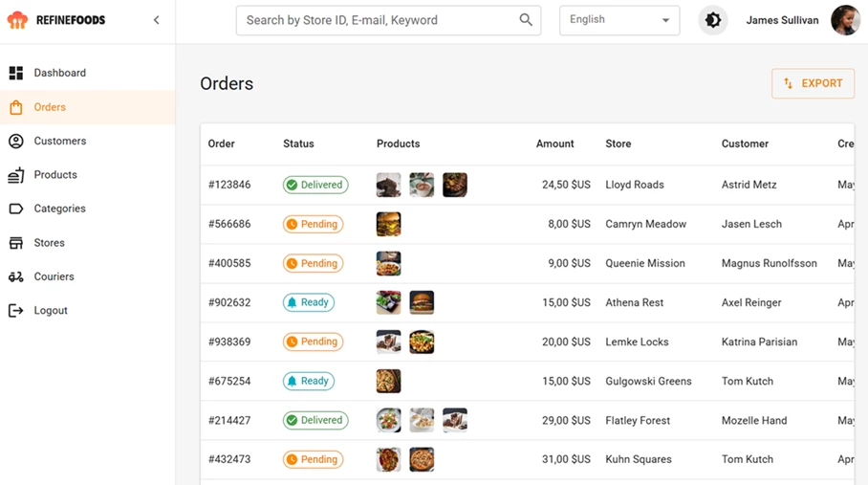Click the Couriers moped icon
Image resolution: width=868 pixels, height=485 pixels.
[16, 276]
